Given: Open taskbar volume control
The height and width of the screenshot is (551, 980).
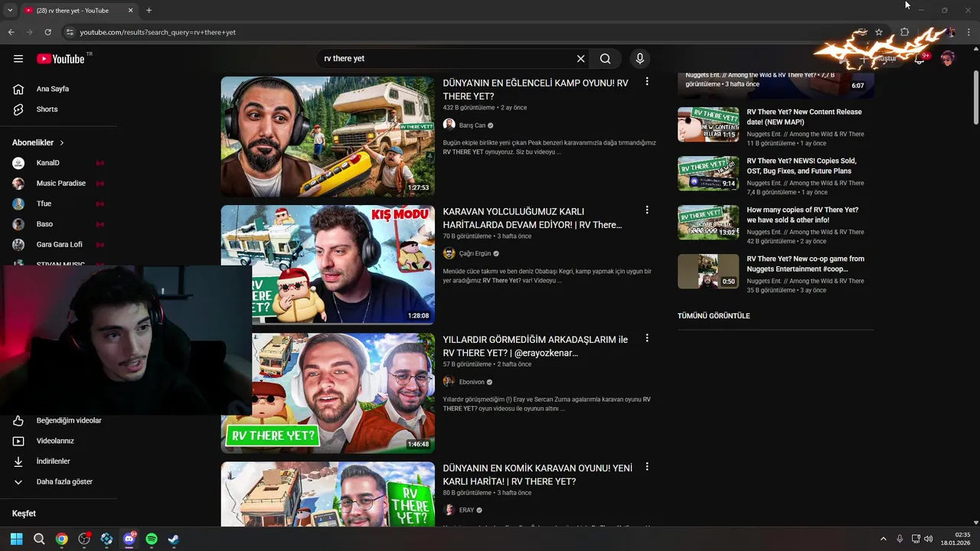Looking at the screenshot, I should [929, 539].
